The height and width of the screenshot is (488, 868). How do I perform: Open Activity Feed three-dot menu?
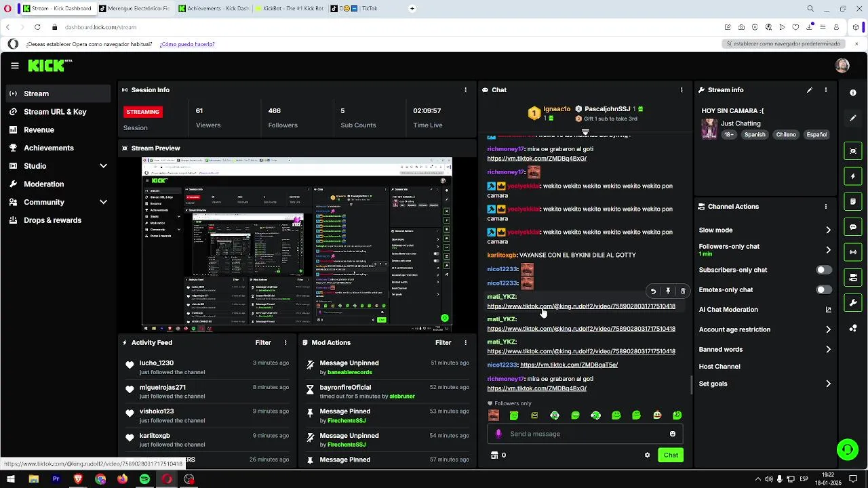click(x=285, y=343)
